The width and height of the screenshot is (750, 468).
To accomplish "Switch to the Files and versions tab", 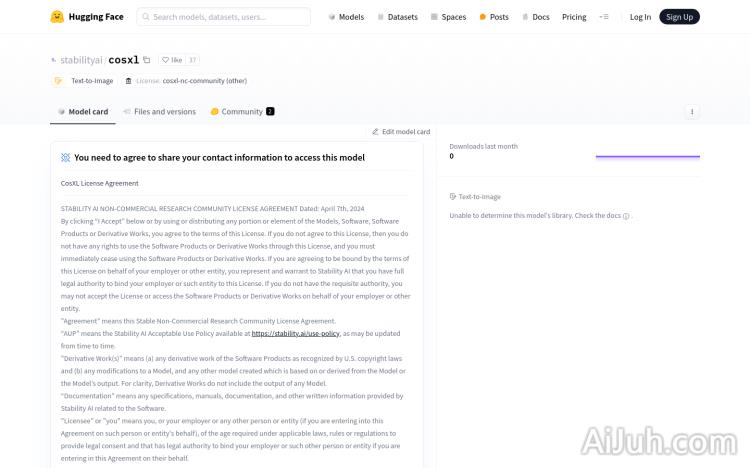I will pos(159,112).
